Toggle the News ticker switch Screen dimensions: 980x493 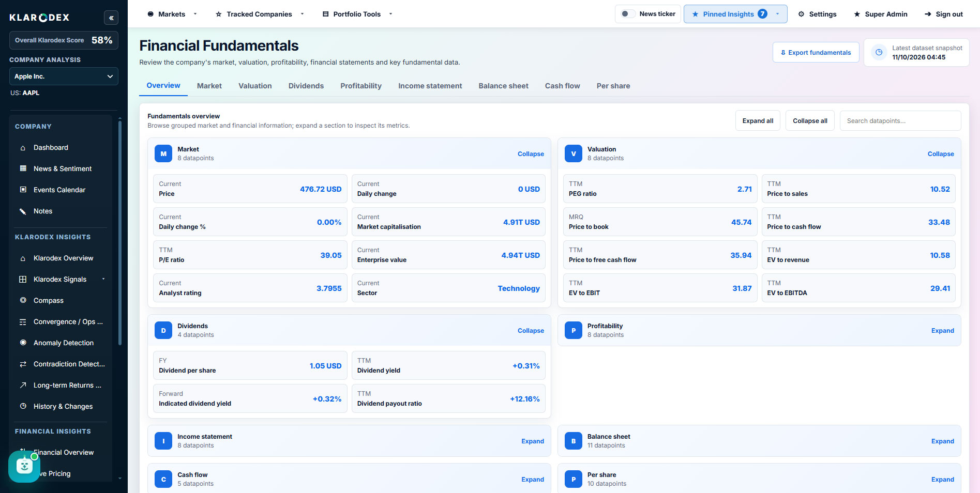click(x=628, y=14)
